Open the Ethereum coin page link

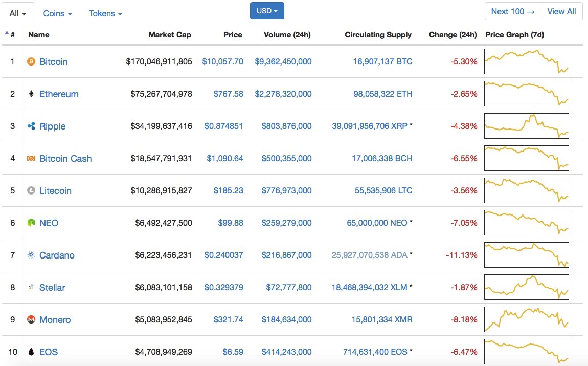pyautogui.click(x=59, y=94)
